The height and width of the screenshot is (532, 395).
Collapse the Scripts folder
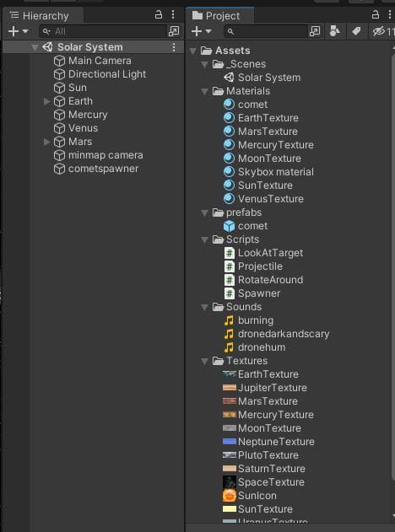point(204,240)
